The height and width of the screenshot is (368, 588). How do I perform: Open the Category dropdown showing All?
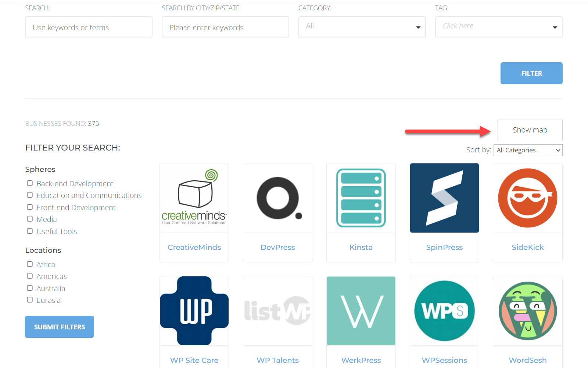pyautogui.click(x=362, y=27)
